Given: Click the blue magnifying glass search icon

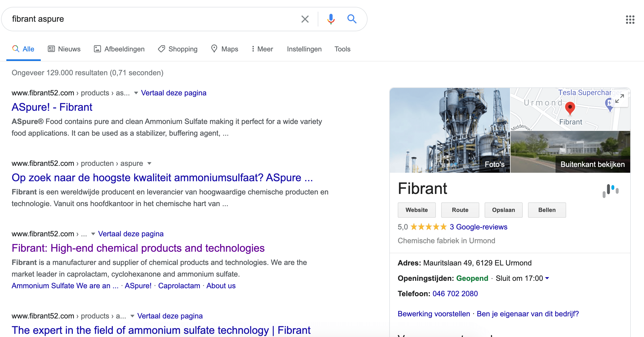Looking at the screenshot, I should [x=352, y=19].
